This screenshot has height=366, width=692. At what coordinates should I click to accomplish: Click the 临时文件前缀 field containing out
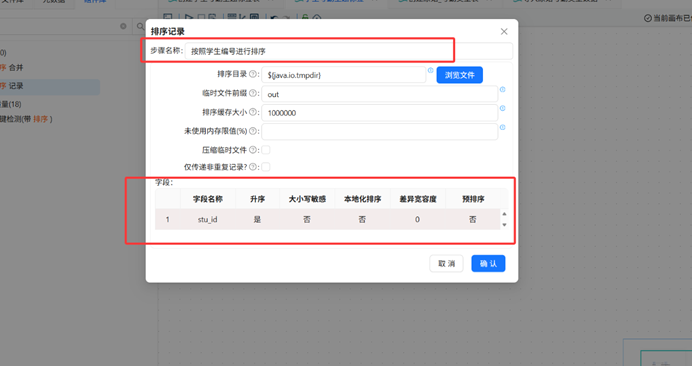click(380, 94)
